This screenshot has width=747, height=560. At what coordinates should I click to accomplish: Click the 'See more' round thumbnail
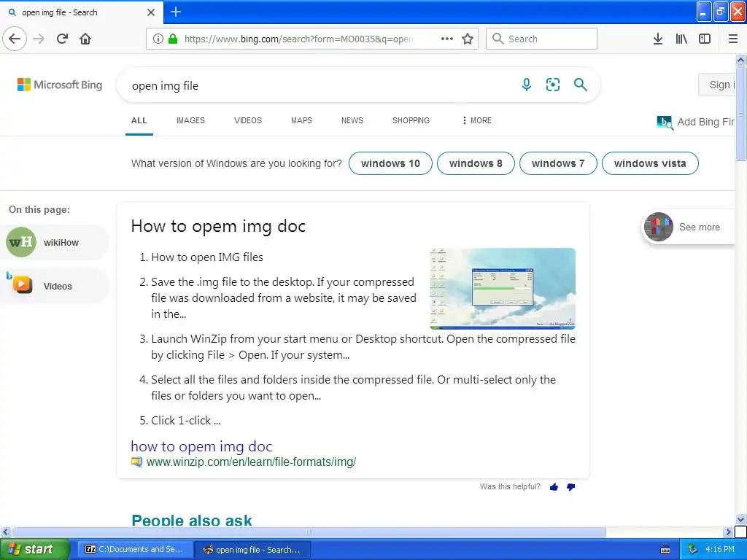point(659,227)
